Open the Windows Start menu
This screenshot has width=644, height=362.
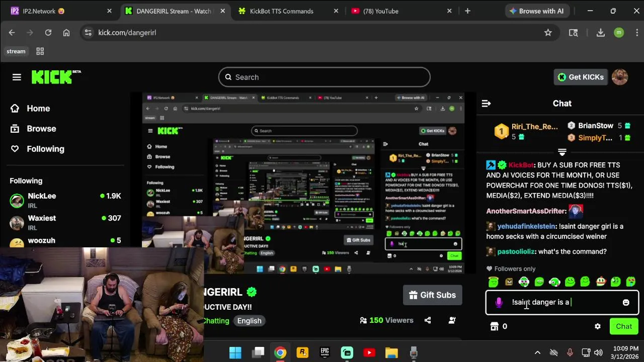235,352
